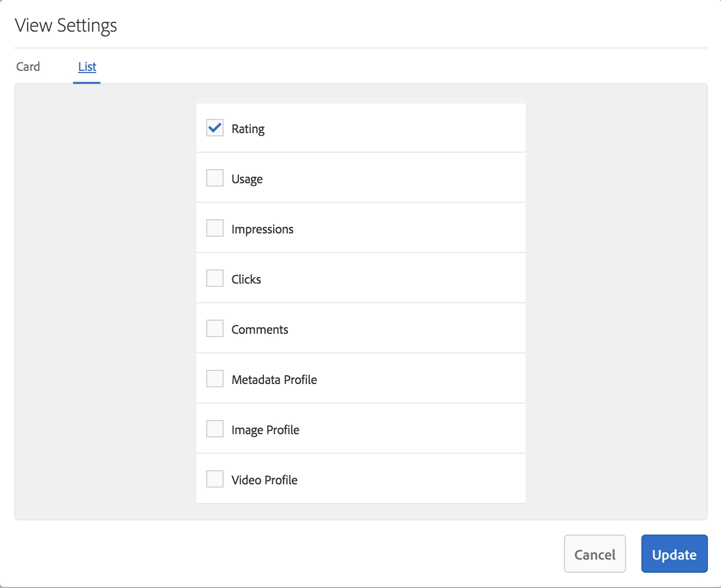Click the Comments label text

[260, 329]
